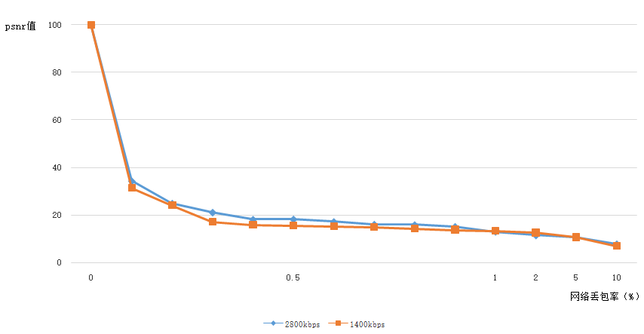Viewport: 644px width, 334px height.
Task: Click the x-axis tick label 10
Action: tap(616, 277)
